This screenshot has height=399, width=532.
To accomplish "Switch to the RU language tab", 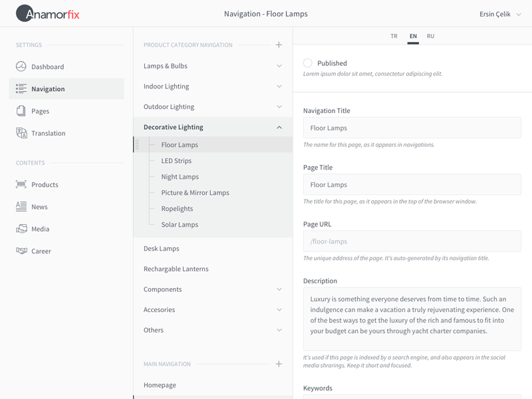I will click(431, 37).
